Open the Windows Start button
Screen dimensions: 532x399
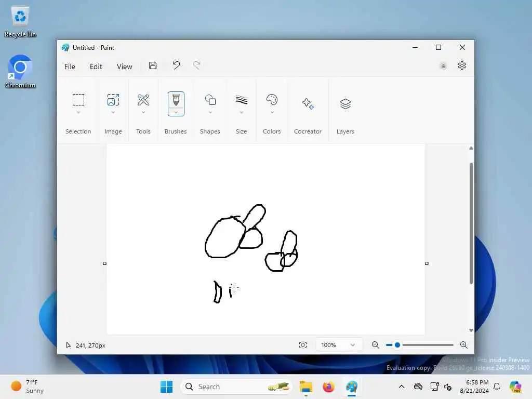[166, 387]
